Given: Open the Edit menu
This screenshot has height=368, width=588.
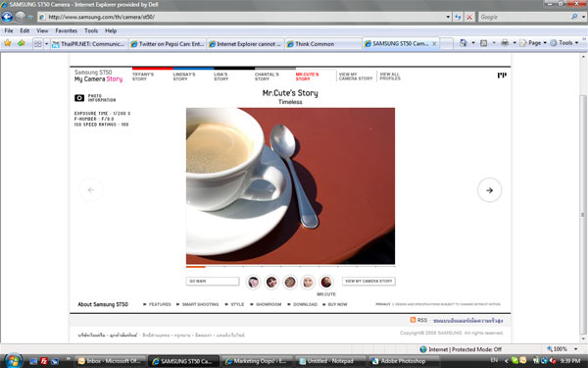Looking at the screenshot, I should (24, 30).
